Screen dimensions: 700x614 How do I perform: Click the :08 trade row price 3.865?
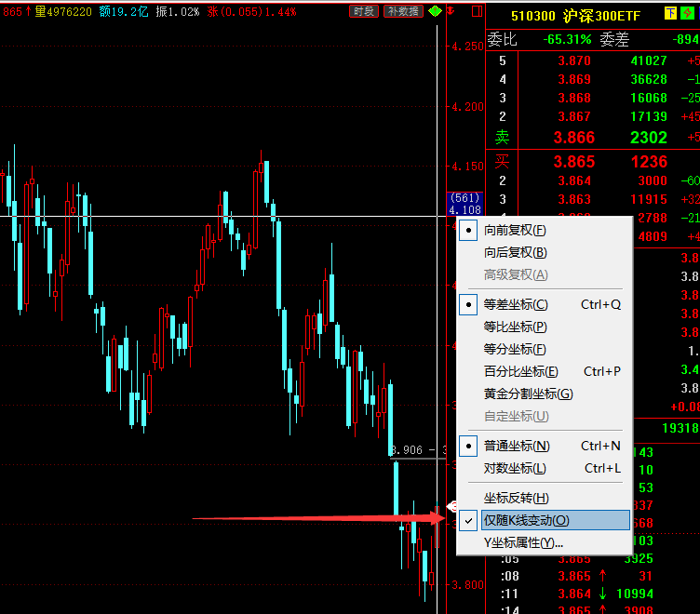click(574, 576)
